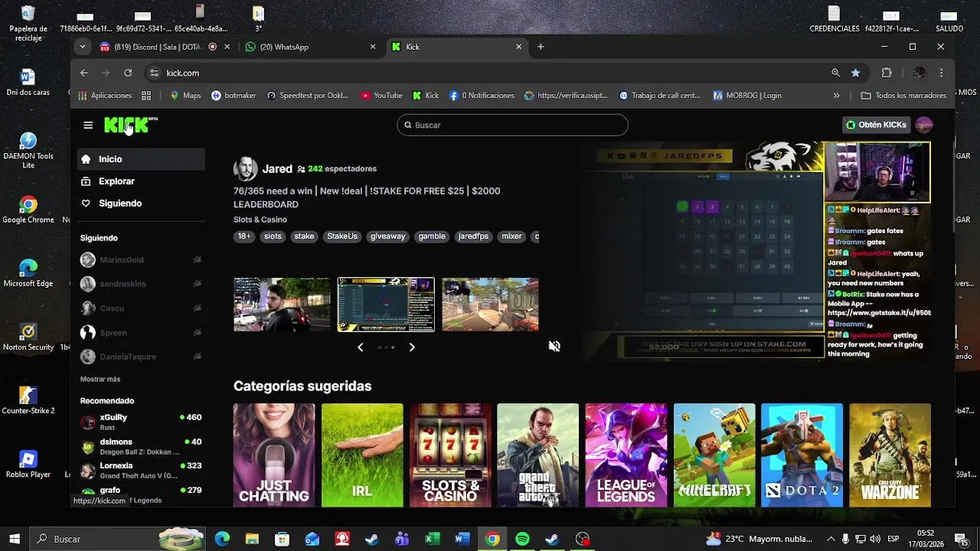Unmute the featured stream audio
The height and width of the screenshot is (551, 980).
pos(554,346)
